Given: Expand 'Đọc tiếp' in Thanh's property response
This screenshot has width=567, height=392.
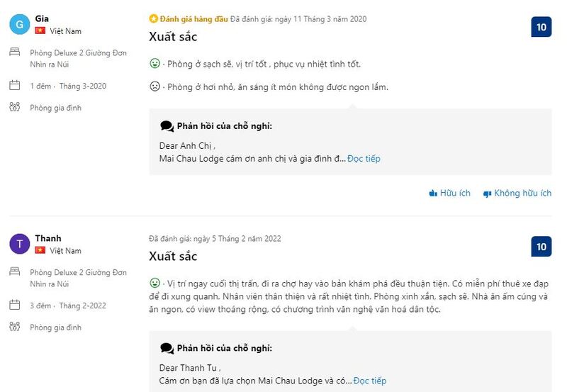Looking at the screenshot, I should coord(369,381).
